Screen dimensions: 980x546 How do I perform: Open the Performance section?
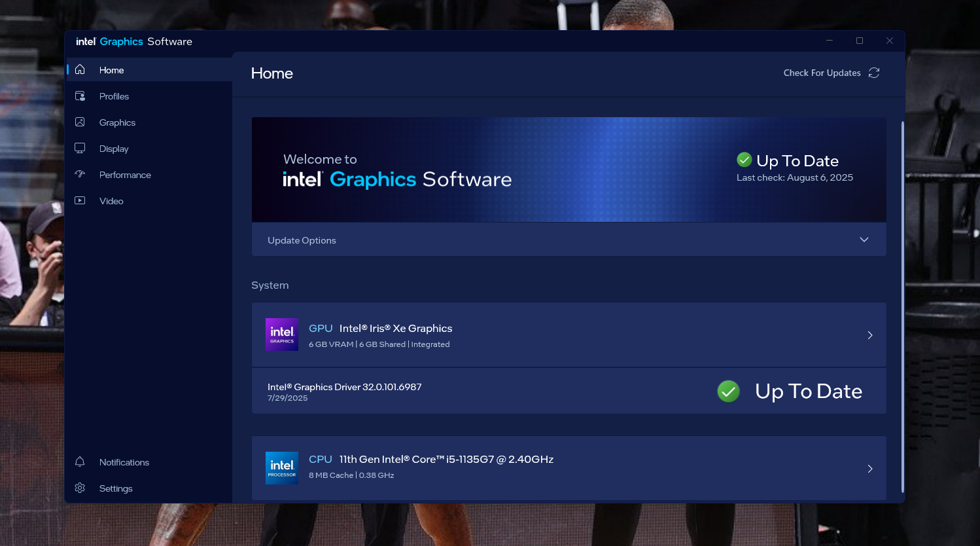pos(150,174)
